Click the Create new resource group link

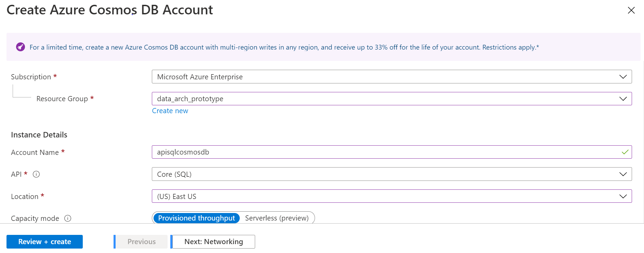pos(170,111)
